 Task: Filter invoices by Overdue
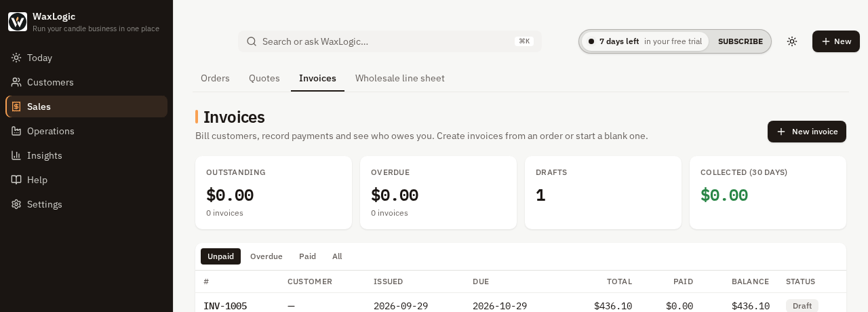point(267,256)
